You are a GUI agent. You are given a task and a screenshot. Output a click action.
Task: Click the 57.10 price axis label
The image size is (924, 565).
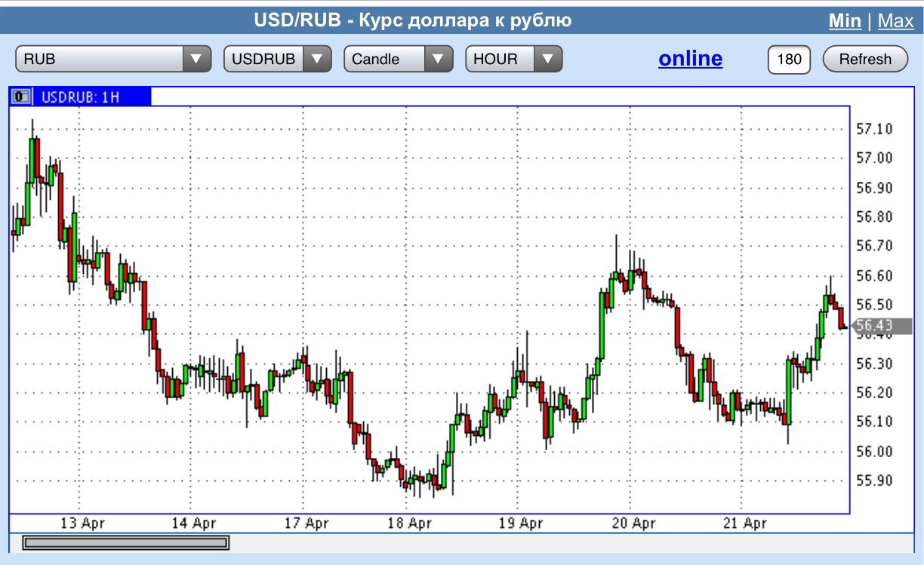[x=874, y=129]
